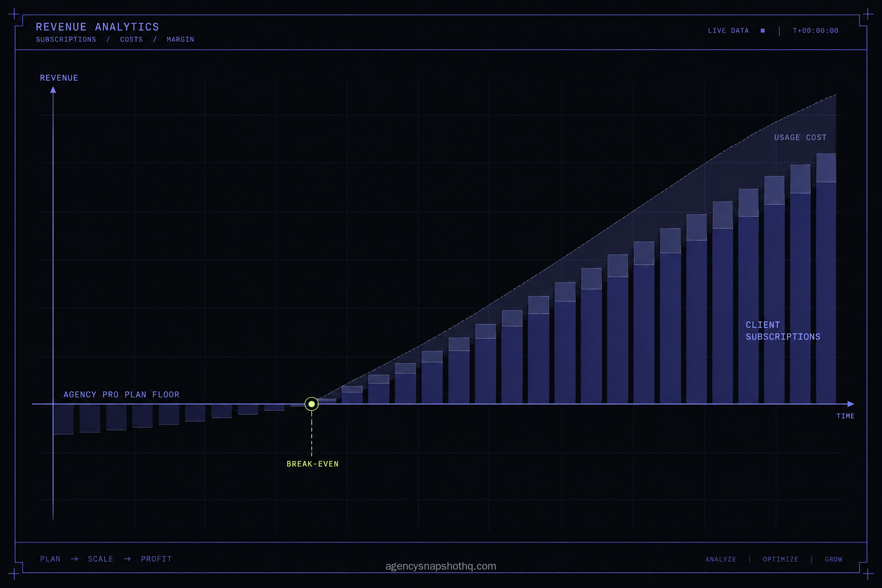Click the T+00:00:00 timer readout
This screenshot has width=882, height=588.
pos(815,31)
